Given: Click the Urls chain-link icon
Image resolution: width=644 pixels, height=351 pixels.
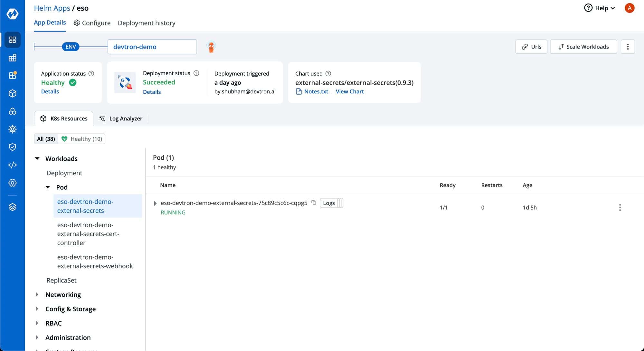Looking at the screenshot, I should pos(525,47).
